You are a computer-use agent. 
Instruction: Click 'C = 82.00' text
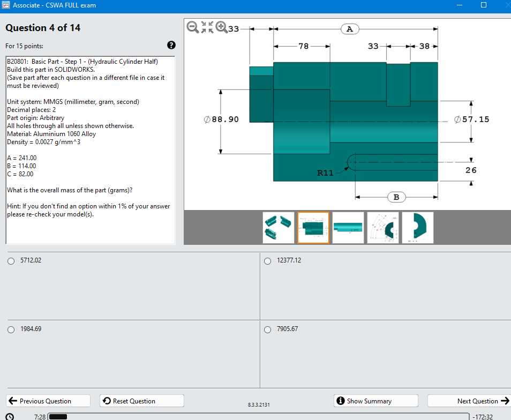(20, 174)
